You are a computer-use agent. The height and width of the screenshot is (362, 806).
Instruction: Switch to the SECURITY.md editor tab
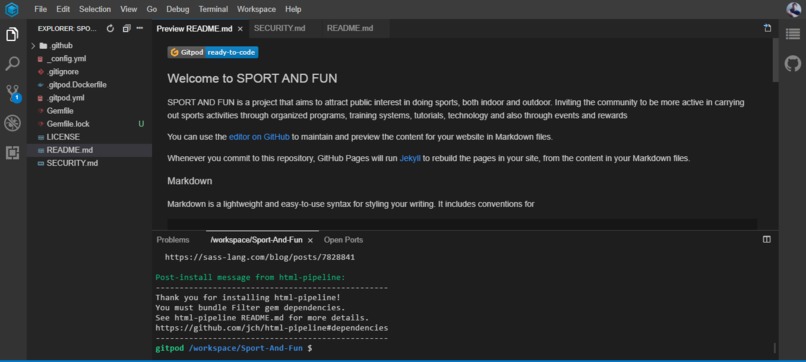pyautogui.click(x=280, y=28)
